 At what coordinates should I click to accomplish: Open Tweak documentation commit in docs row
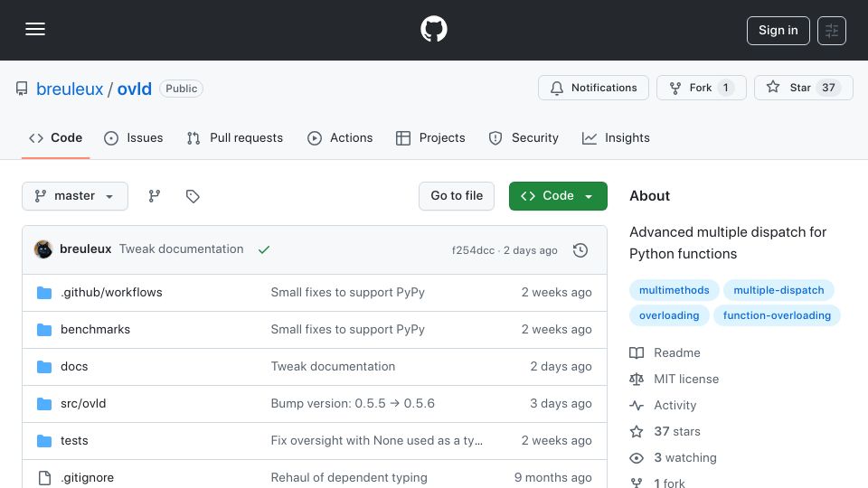pos(333,366)
